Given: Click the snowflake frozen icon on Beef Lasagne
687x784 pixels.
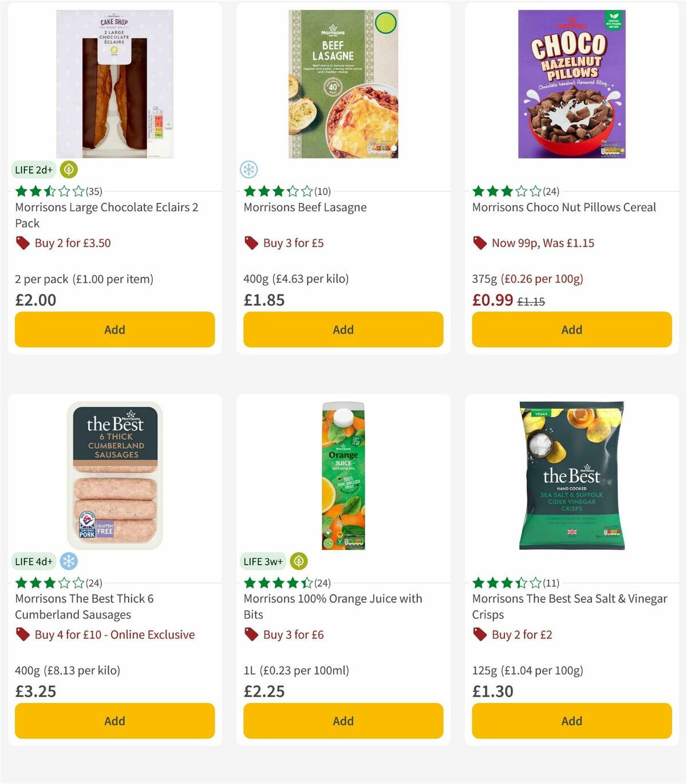Looking at the screenshot, I should [x=248, y=170].
